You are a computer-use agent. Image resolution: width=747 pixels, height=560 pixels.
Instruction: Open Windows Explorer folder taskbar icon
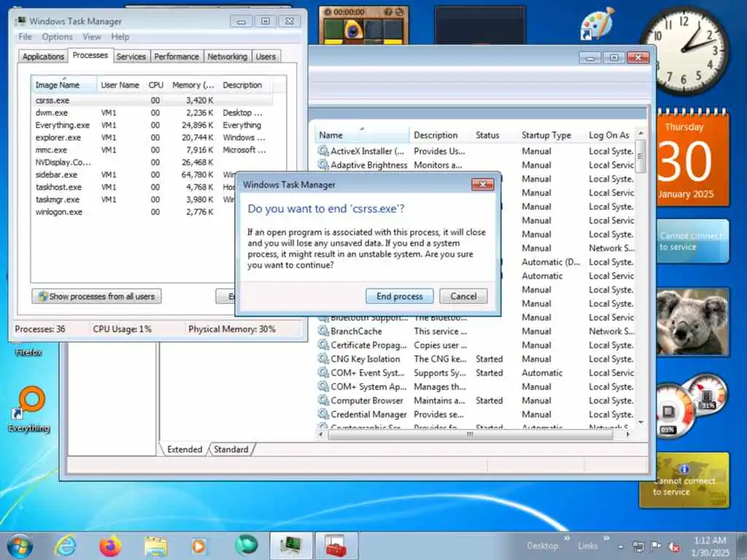pyautogui.click(x=156, y=546)
